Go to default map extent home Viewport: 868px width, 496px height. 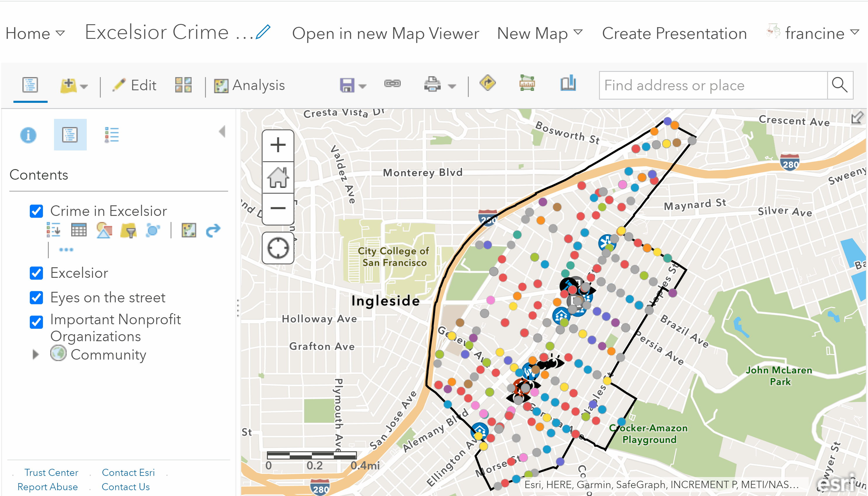(x=278, y=178)
